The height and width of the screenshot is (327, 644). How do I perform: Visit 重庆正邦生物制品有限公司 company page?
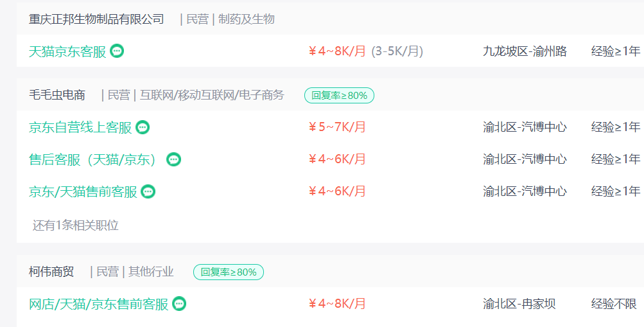96,19
